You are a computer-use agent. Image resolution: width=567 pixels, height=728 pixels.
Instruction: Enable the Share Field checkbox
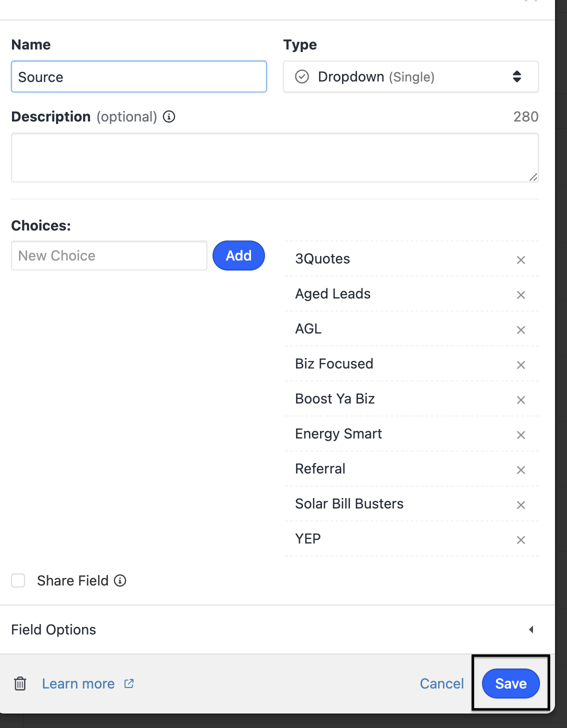click(x=18, y=580)
